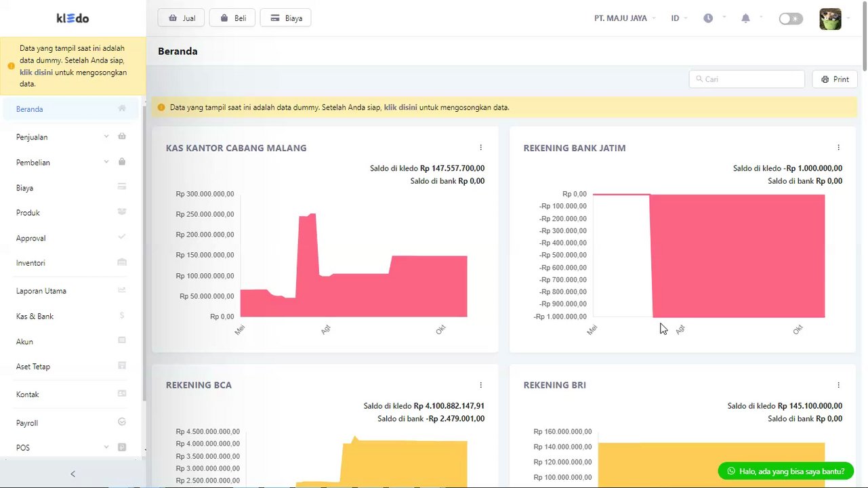868x488 pixels.
Task: Click the REKENING BRI title
Action: (x=554, y=385)
